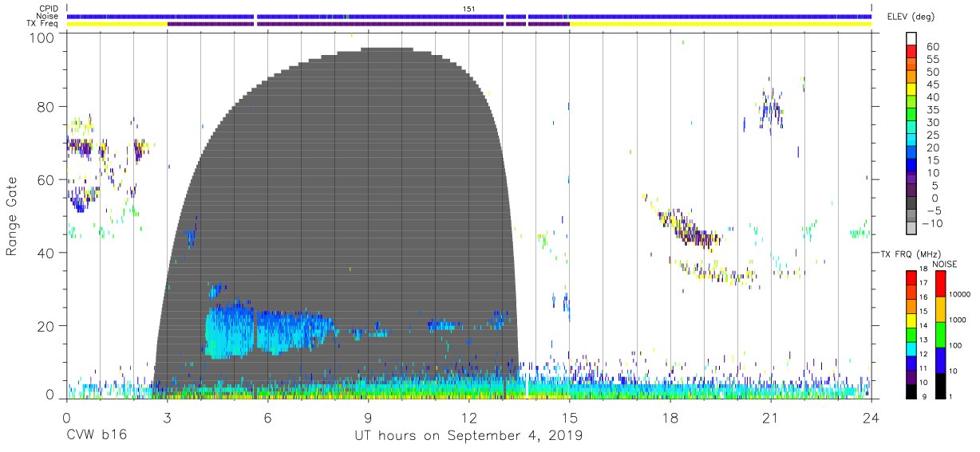Pick the yellow 14–15 MHz TX FRQ swatch
The height and width of the screenshot is (452, 980).
911,319
